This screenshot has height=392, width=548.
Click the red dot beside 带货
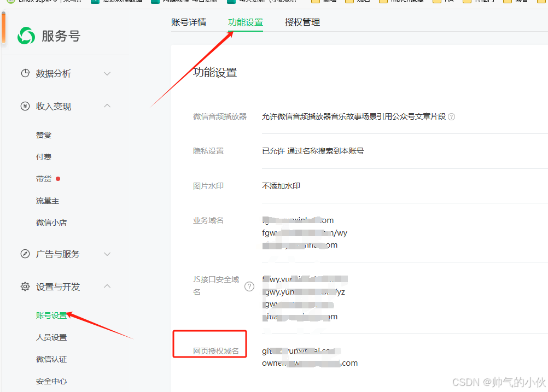[58, 178]
